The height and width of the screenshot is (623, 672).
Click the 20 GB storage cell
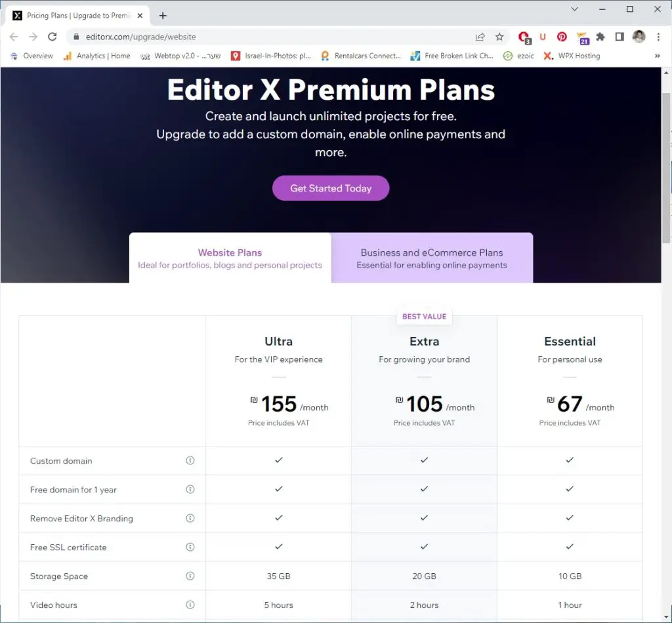(x=425, y=576)
